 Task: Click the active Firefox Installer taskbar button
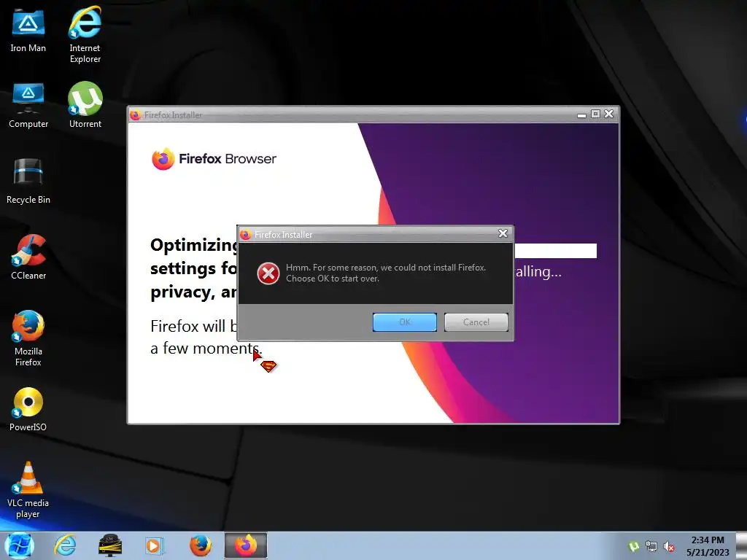pyautogui.click(x=246, y=545)
